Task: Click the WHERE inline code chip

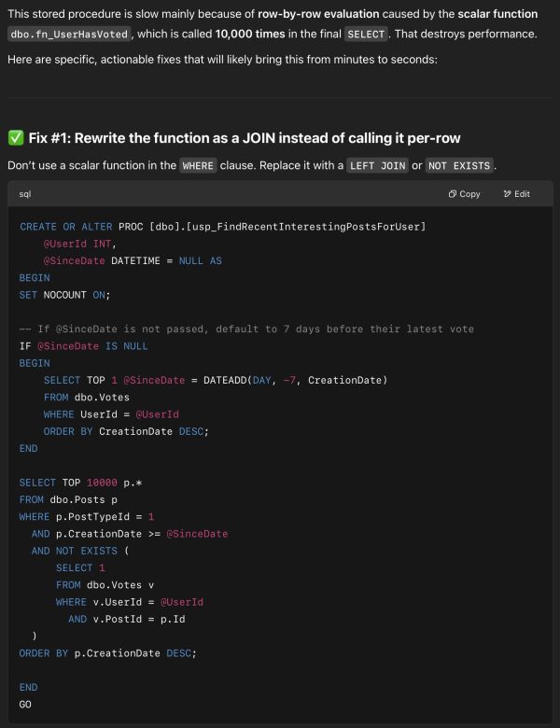Action: tap(197, 165)
